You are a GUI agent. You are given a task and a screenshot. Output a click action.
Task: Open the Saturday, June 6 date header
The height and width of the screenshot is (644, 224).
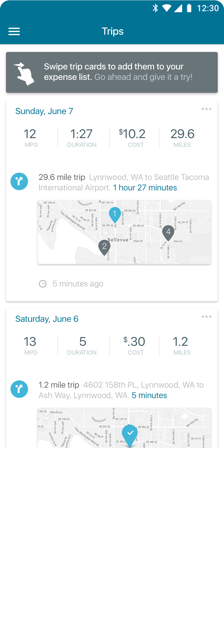click(47, 319)
